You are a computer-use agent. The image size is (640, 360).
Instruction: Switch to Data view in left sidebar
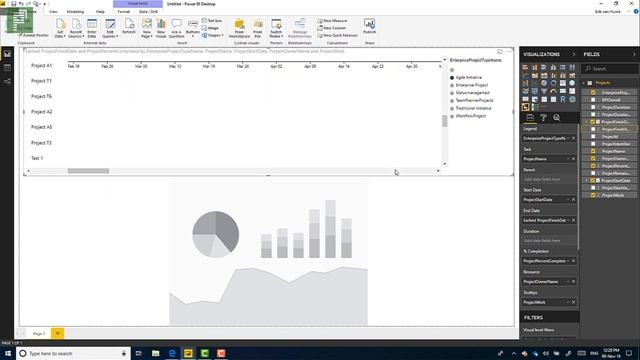[7, 67]
